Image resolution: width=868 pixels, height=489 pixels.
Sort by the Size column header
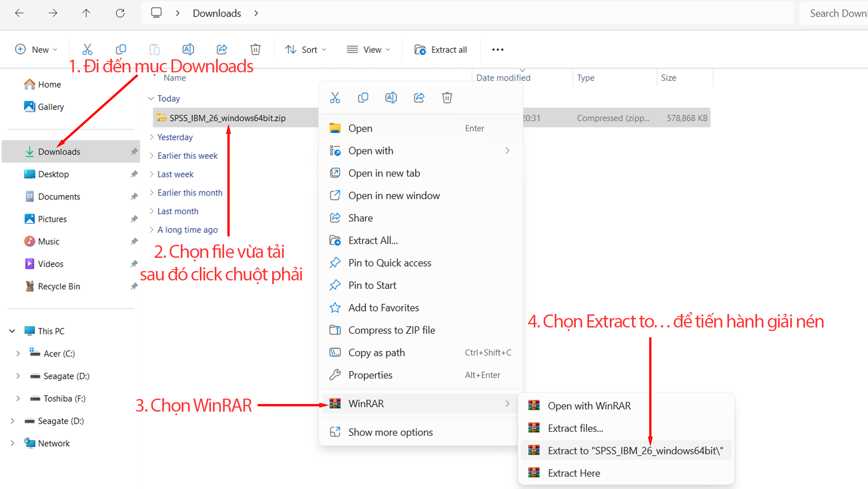tap(685, 78)
